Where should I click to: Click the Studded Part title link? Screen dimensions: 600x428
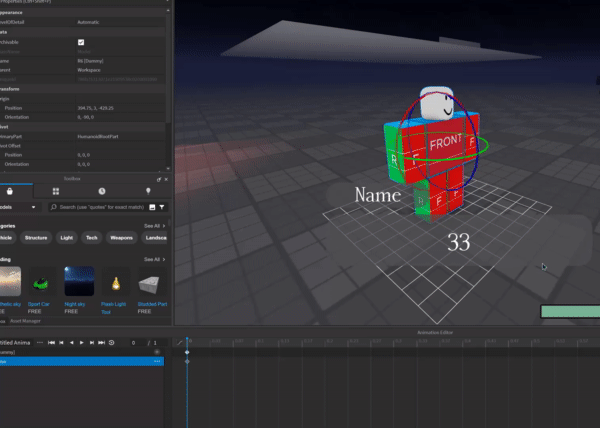(152, 304)
